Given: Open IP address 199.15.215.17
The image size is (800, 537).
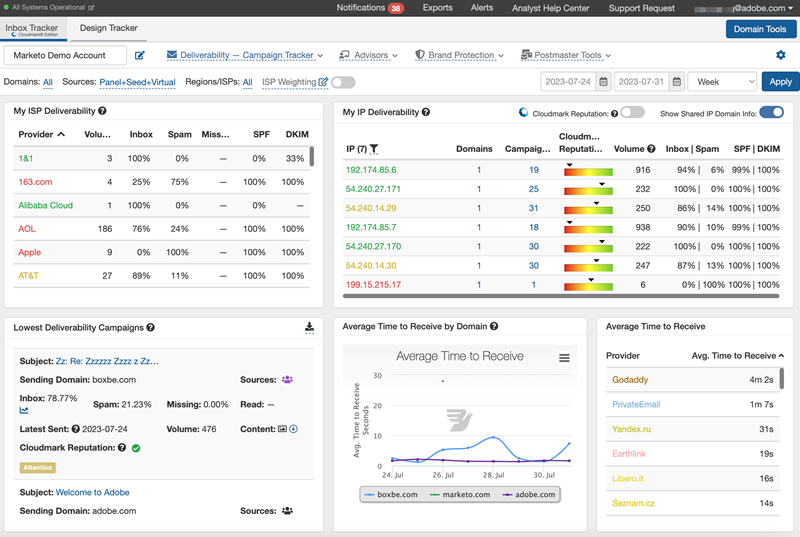Looking at the screenshot, I should [373, 285].
